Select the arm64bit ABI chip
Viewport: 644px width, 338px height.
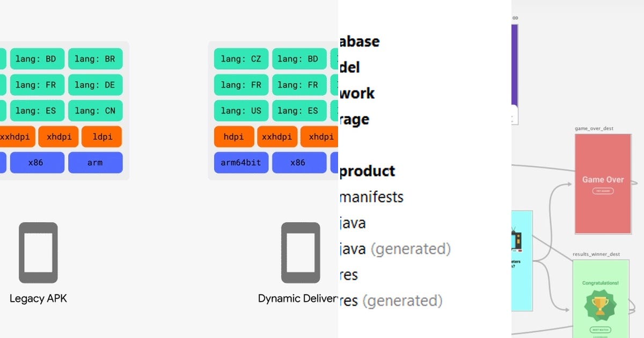[241, 163]
